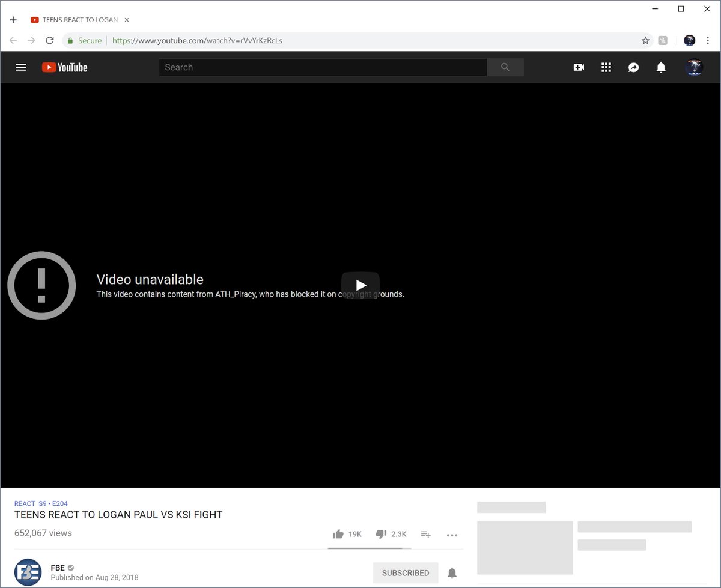Click the S9 season link
Viewport: 721px width, 588px height.
(42, 503)
